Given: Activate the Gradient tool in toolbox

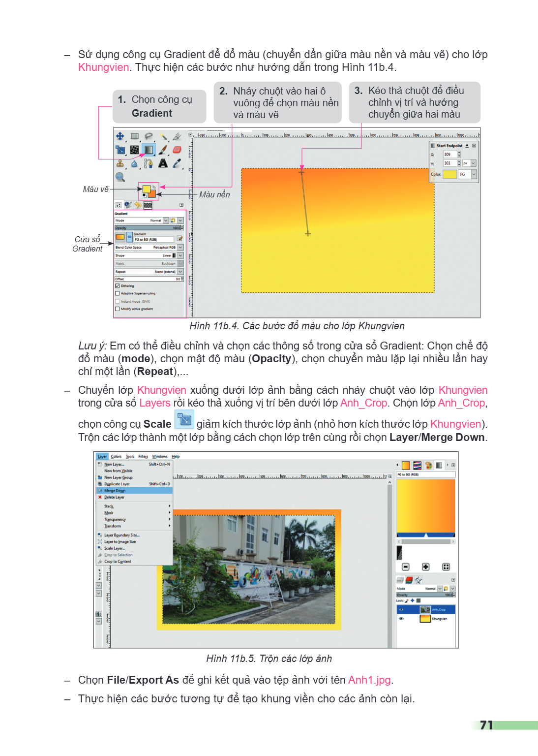Looking at the screenshot, I should [x=149, y=150].
